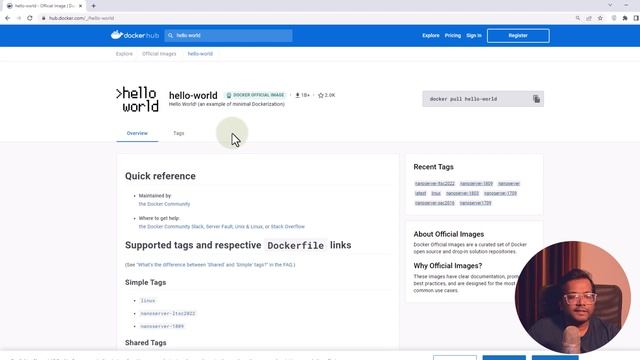Click the docker pull hello-world command text
Image resolution: width=640 pixels, height=360 pixels.
463,99
